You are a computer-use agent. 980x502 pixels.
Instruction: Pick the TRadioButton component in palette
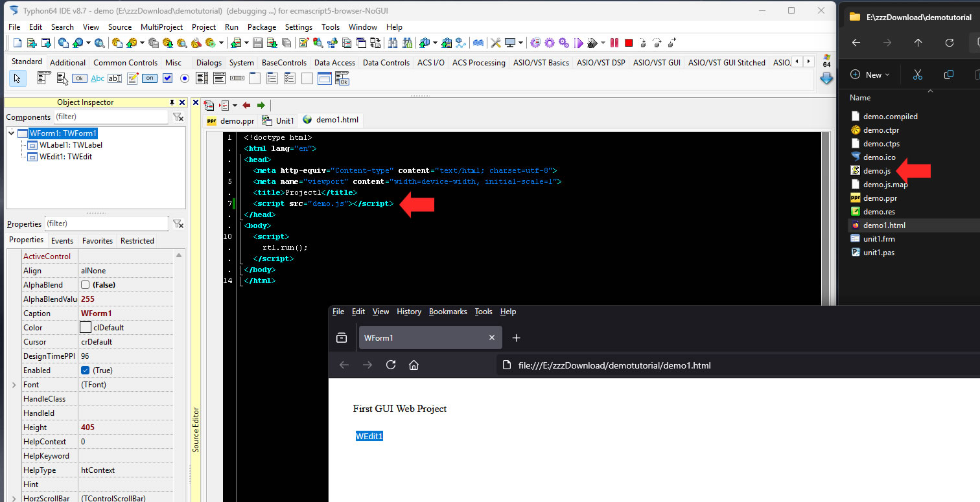(x=185, y=78)
